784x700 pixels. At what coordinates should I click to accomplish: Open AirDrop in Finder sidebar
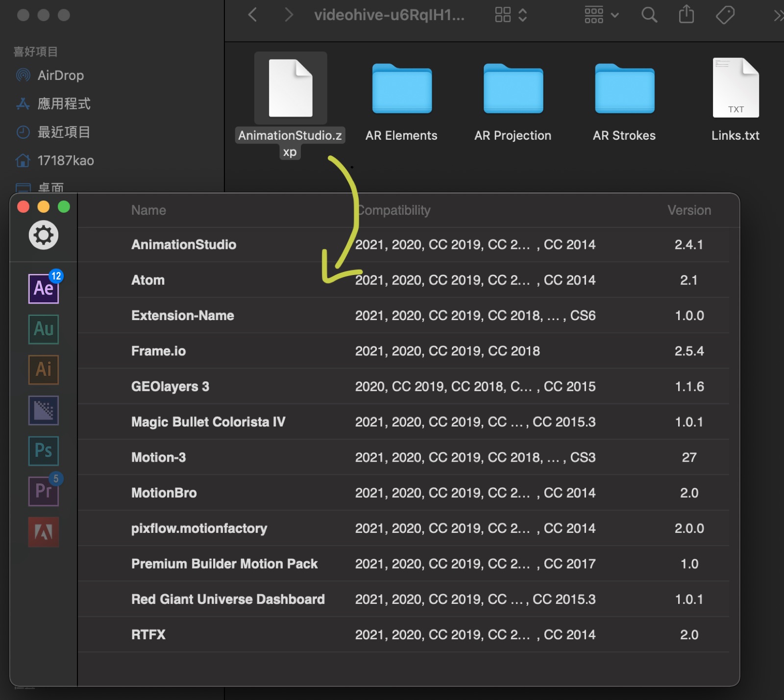(x=50, y=75)
